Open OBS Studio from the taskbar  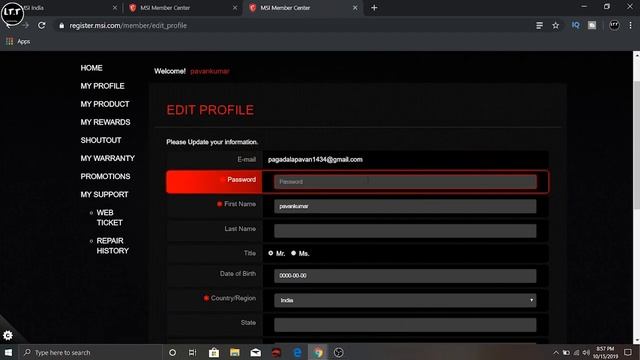coord(339,352)
